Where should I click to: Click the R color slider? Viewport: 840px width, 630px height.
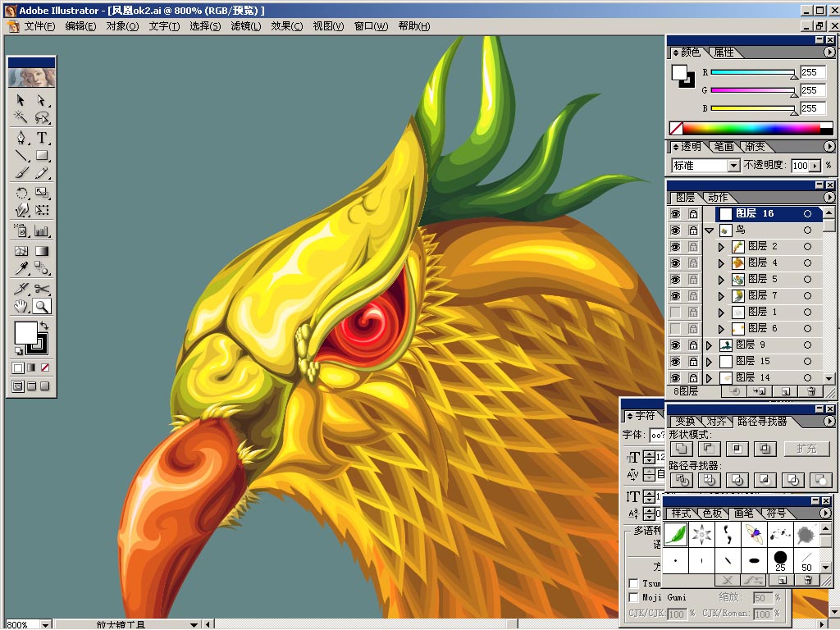pos(753,72)
